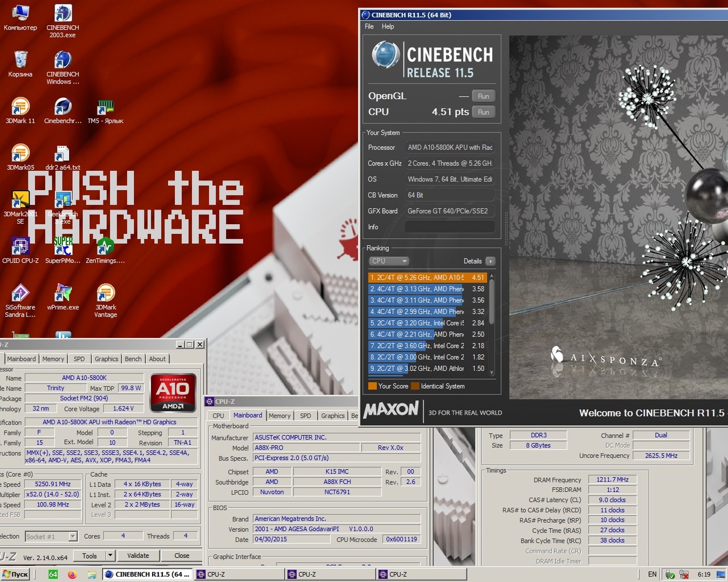The image size is (728, 582).
Task: Select the CINEBENCH Windows desktop shortcut
Action: (x=63, y=68)
